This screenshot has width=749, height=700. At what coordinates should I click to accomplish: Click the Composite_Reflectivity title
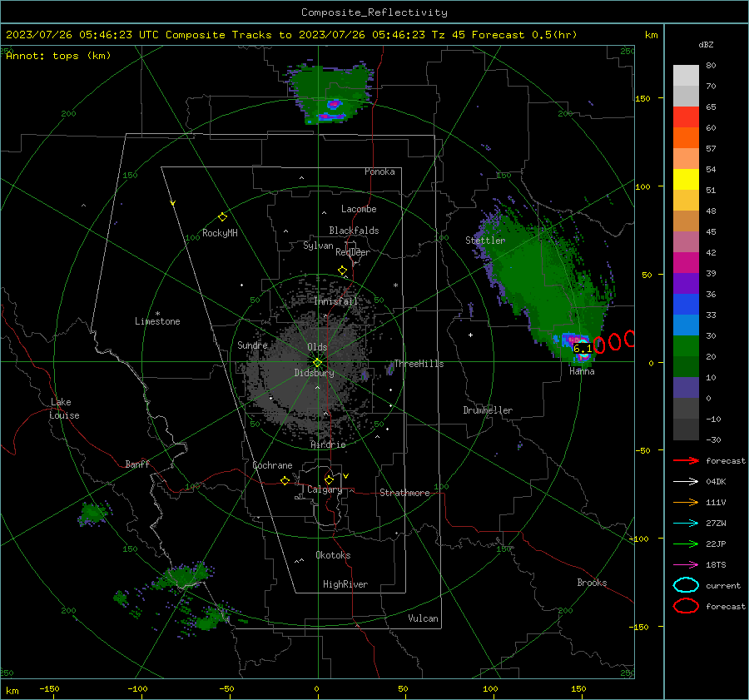(x=374, y=12)
